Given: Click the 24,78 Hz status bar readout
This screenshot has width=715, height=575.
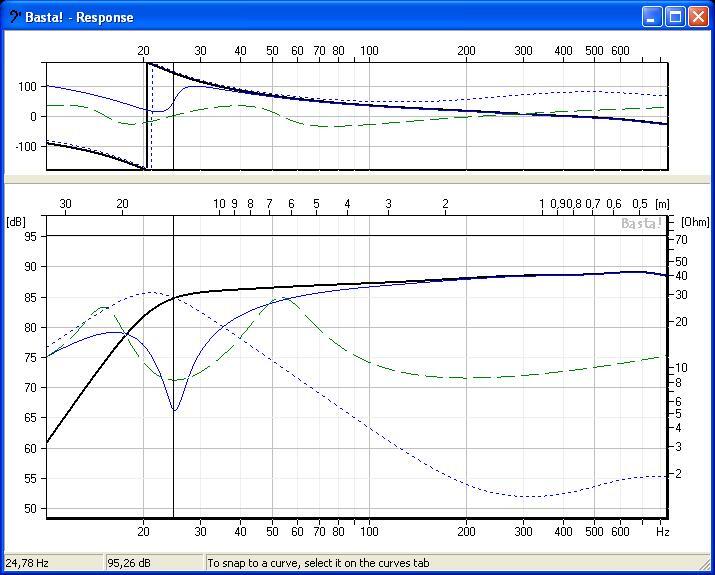Looking at the screenshot, I should click(28, 563).
